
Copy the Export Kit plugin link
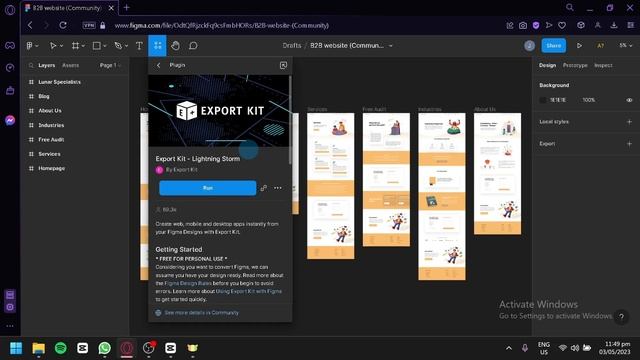[x=264, y=188]
